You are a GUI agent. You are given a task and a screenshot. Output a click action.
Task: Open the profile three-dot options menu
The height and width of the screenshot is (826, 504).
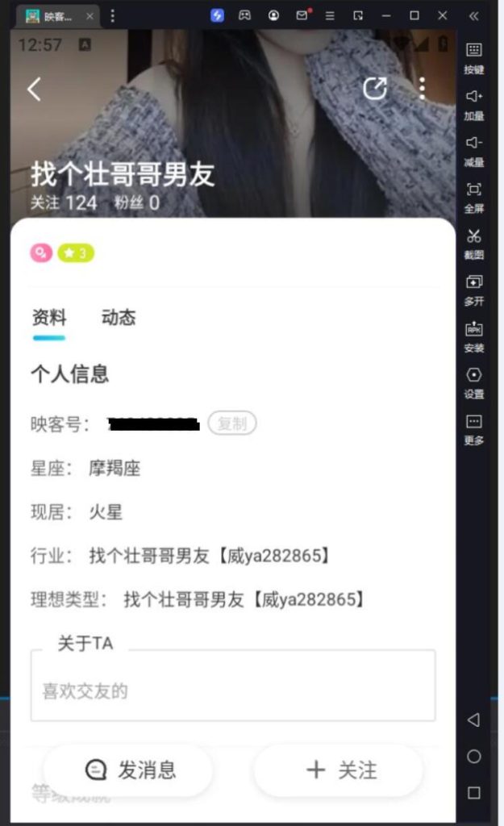(422, 89)
